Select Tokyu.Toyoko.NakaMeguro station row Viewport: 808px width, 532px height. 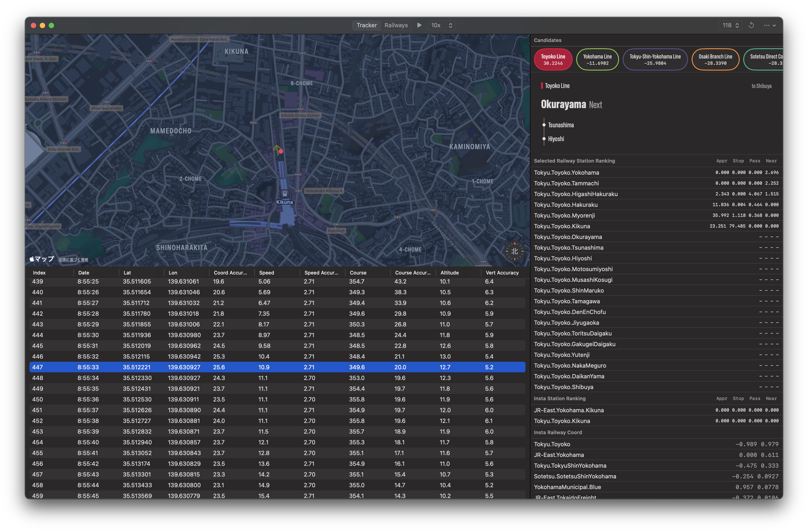coord(656,366)
